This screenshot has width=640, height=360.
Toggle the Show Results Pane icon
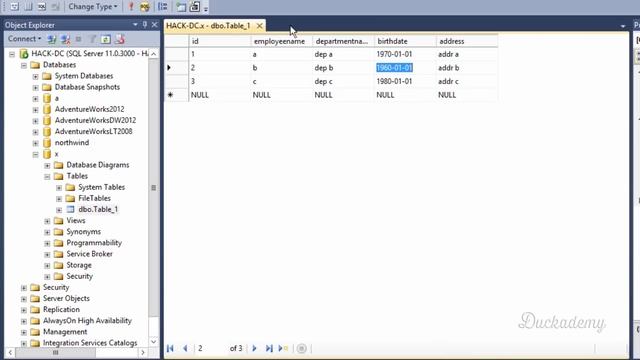[x=56, y=7]
